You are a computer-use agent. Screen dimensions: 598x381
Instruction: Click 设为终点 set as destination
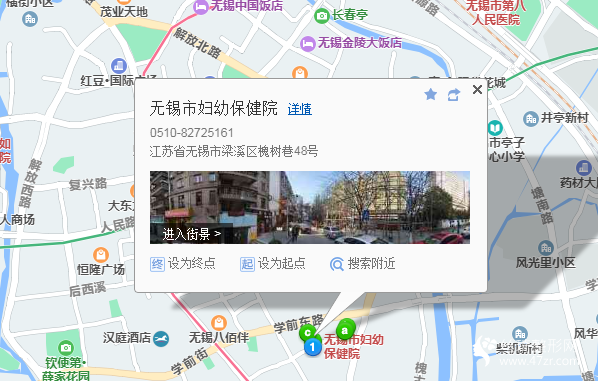(183, 264)
